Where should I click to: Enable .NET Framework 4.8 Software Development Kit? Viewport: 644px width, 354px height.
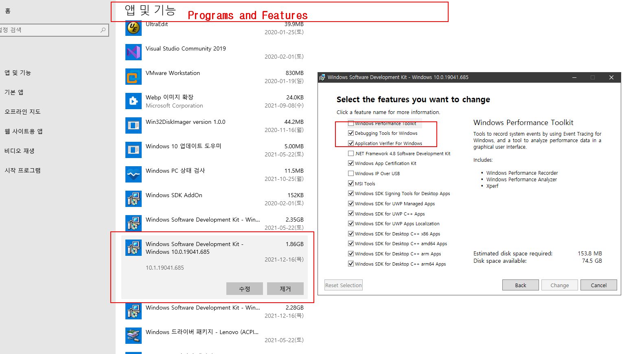[x=351, y=154]
